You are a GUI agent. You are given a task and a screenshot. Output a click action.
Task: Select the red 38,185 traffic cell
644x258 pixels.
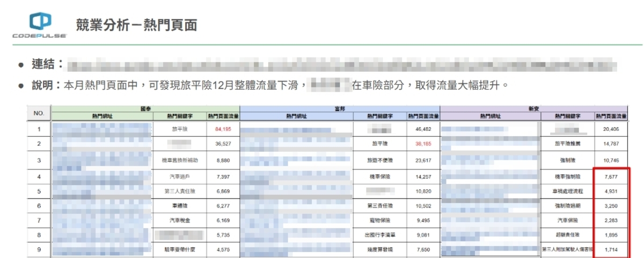[423, 144]
